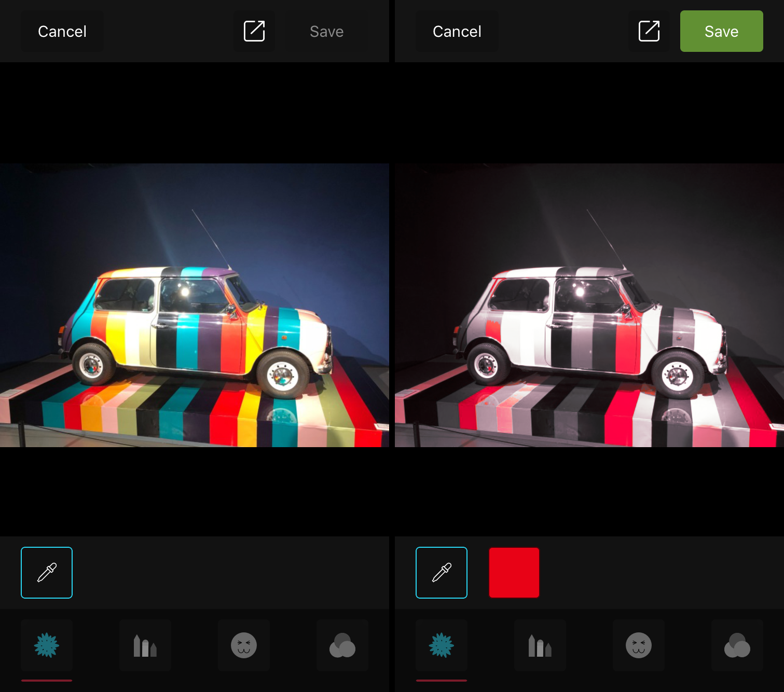Open the face sticker tab in right screen
This screenshot has height=692, width=784.
click(639, 645)
